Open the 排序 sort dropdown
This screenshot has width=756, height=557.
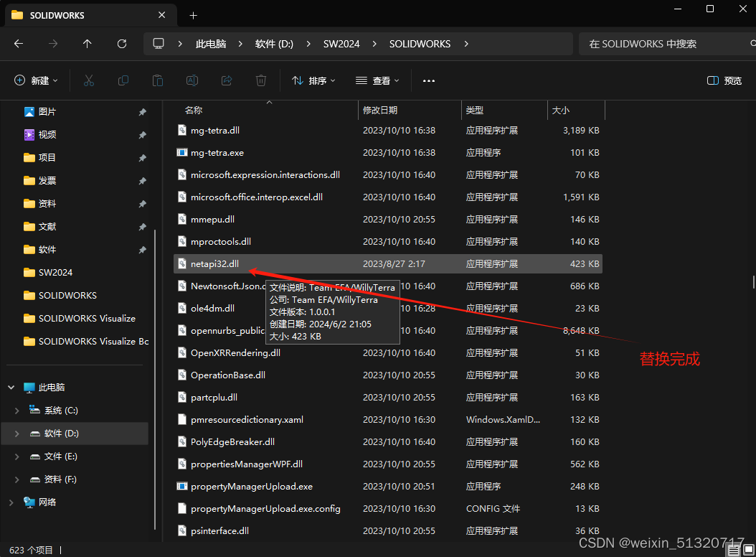[x=313, y=80]
